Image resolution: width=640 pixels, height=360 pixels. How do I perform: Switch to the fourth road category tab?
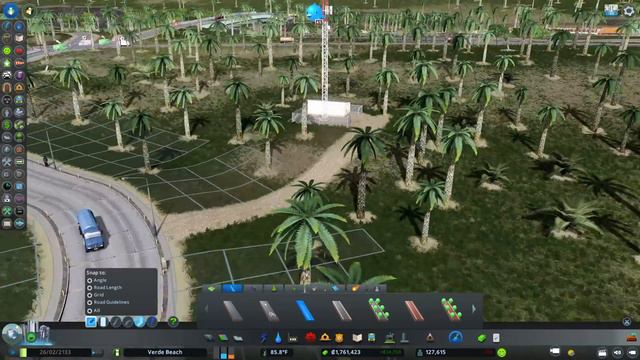pyautogui.click(x=274, y=289)
